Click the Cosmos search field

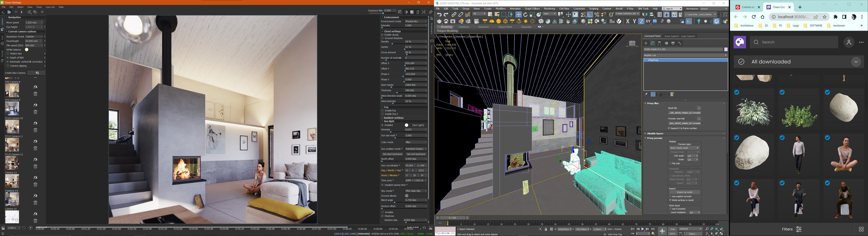[x=794, y=42]
